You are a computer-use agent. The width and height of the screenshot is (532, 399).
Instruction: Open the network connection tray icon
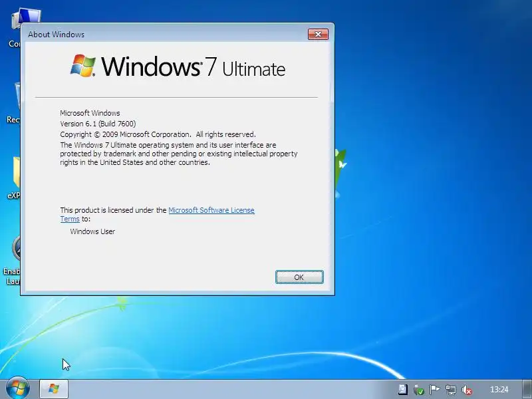coord(451,390)
